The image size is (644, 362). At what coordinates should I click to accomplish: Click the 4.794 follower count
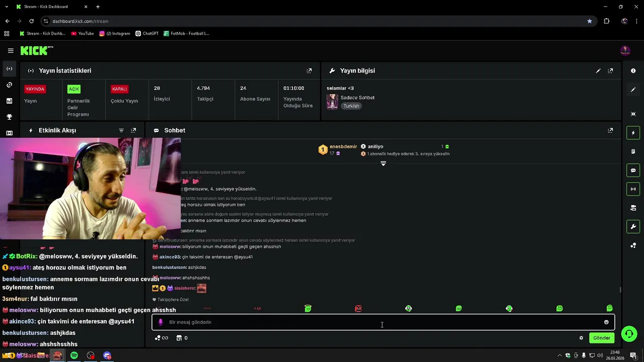203,88
